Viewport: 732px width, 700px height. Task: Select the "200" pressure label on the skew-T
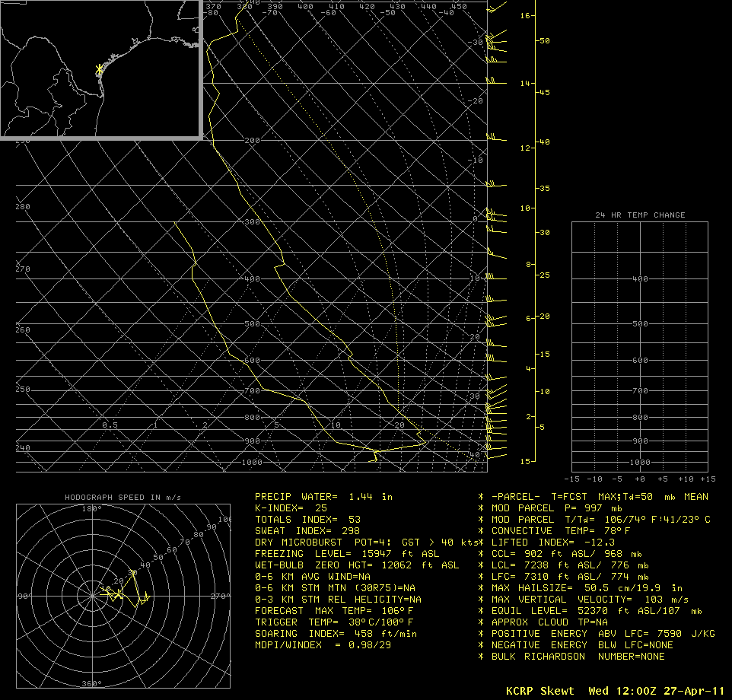click(x=252, y=141)
